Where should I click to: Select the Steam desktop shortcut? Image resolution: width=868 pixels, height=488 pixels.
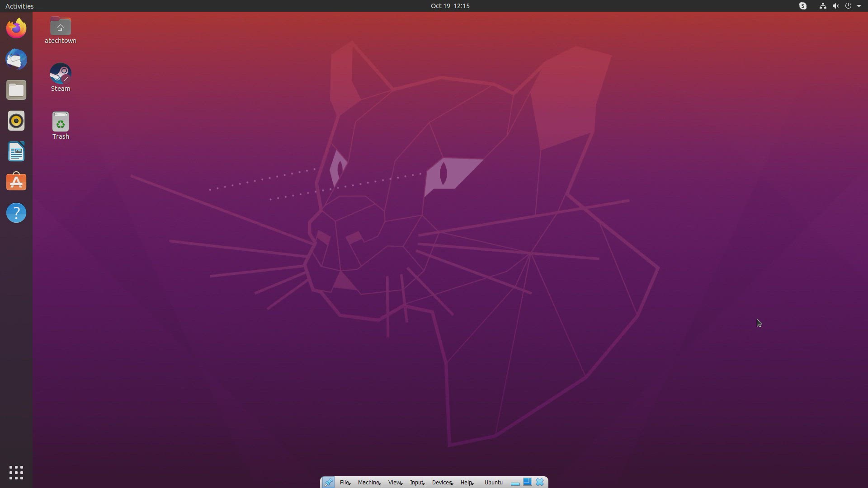[x=60, y=77]
